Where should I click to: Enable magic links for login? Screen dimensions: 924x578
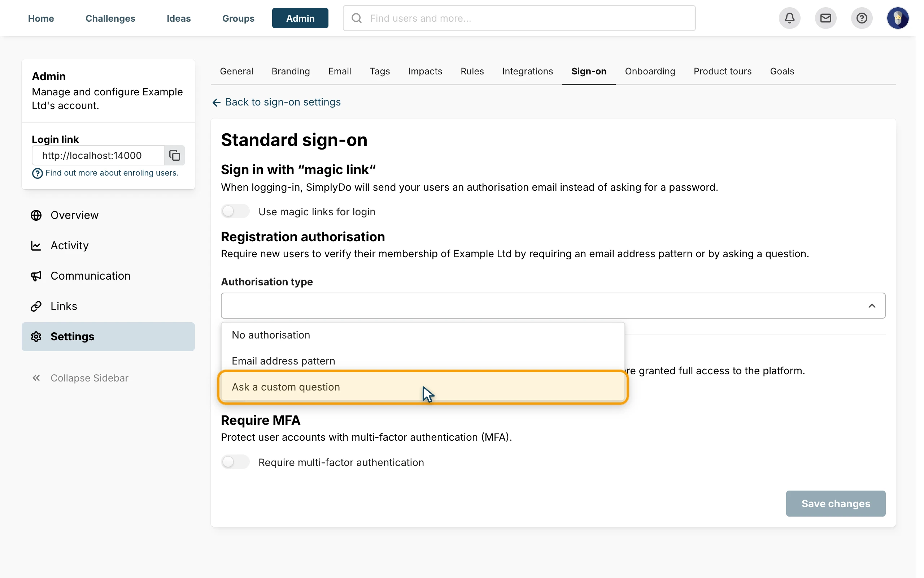point(235,211)
